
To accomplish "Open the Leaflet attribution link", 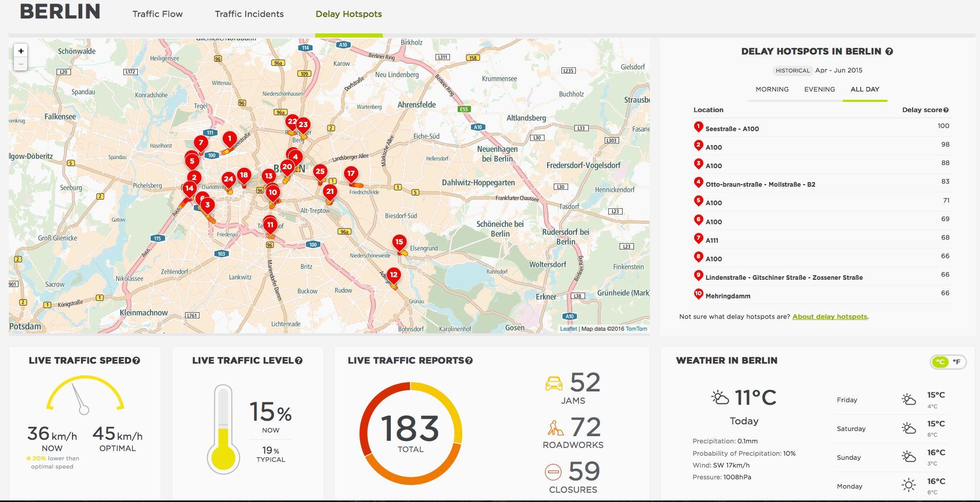I will click(x=568, y=329).
